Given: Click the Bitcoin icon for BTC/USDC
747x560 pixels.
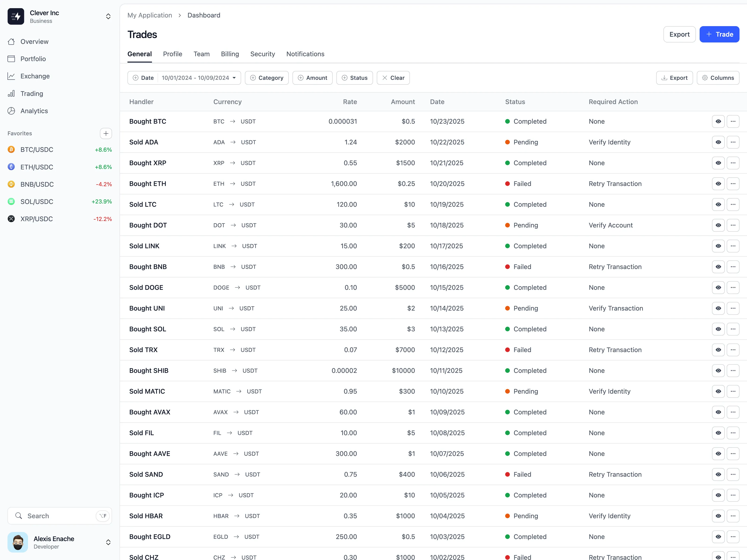Looking at the screenshot, I should point(11,150).
